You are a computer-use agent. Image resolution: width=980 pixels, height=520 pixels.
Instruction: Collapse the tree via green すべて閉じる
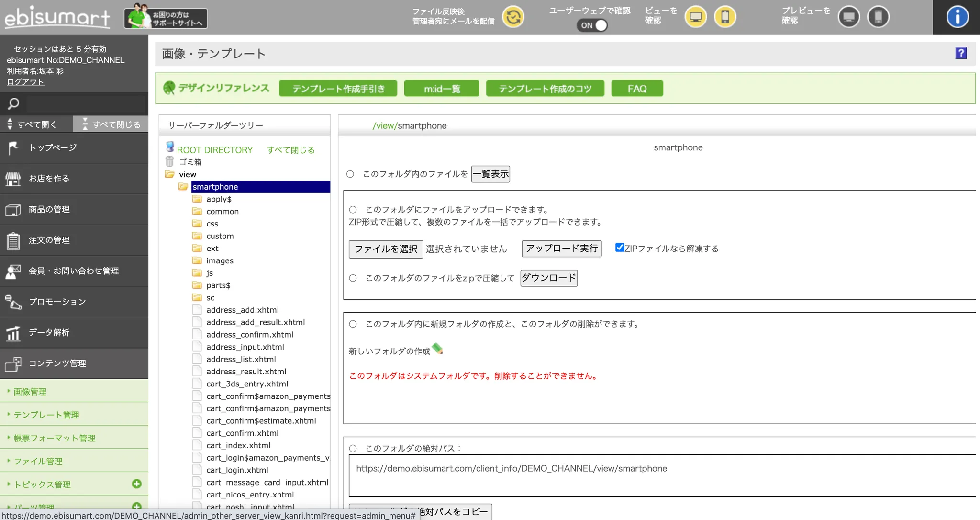290,150
